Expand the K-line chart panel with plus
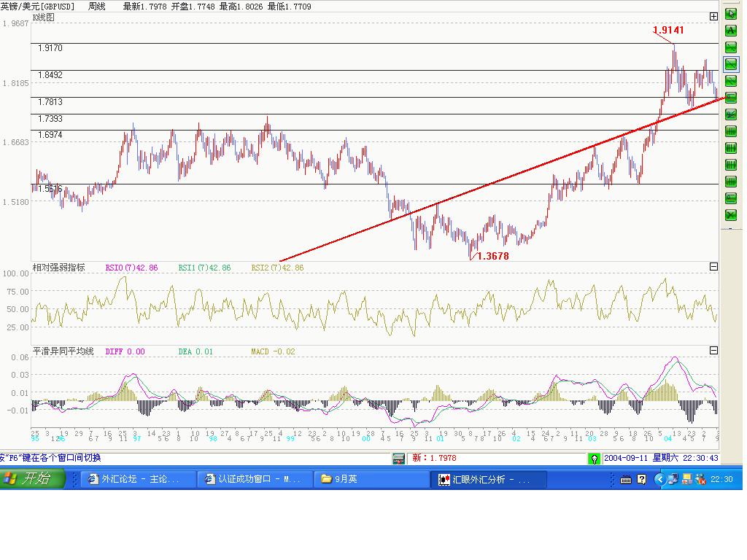Image resolution: width=747 pixels, height=560 pixels. tap(713, 17)
